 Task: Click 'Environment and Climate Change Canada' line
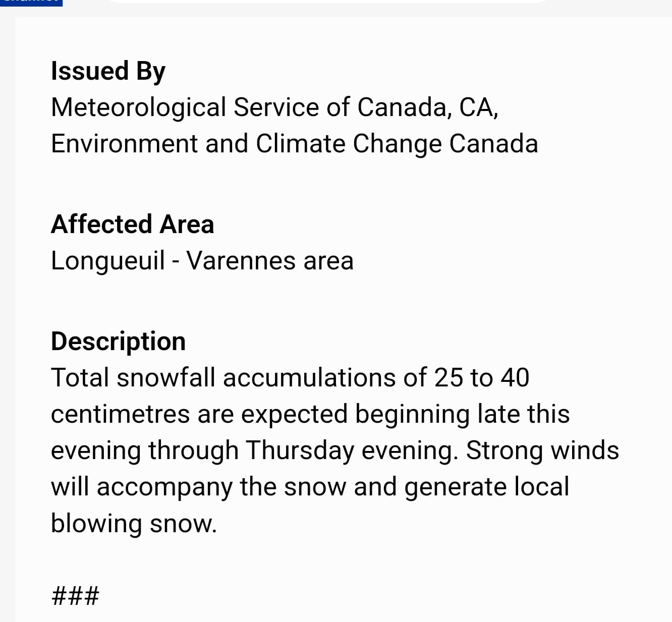(x=295, y=144)
